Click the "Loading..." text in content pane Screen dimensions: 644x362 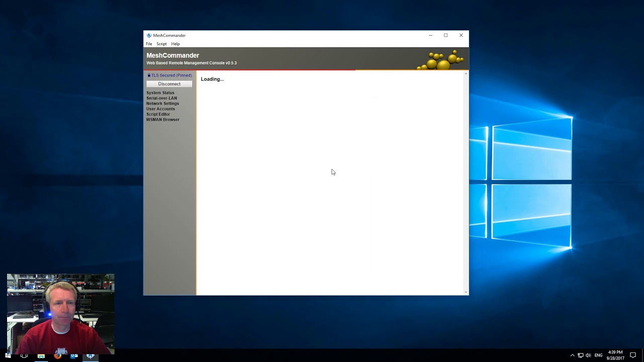tap(212, 79)
